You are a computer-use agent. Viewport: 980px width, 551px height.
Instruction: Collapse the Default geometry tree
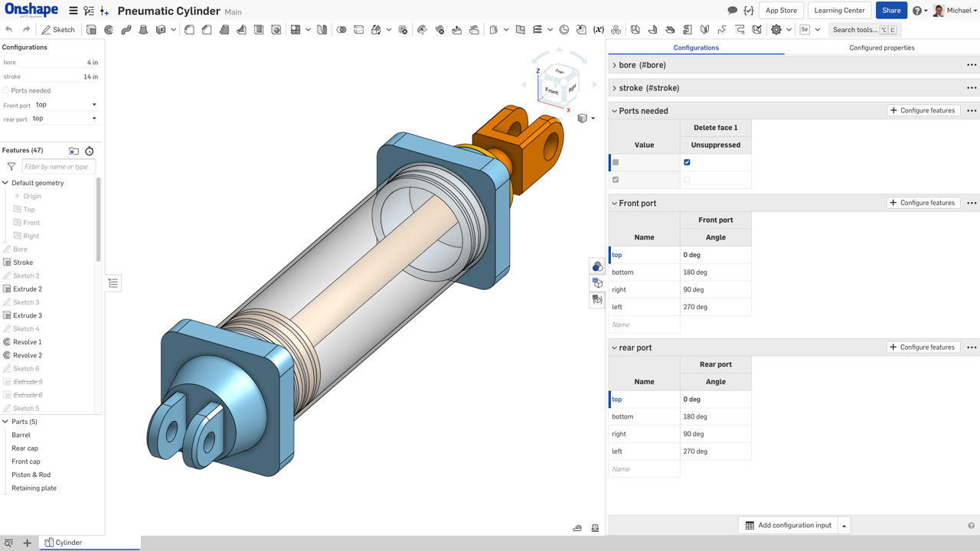click(6, 183)
